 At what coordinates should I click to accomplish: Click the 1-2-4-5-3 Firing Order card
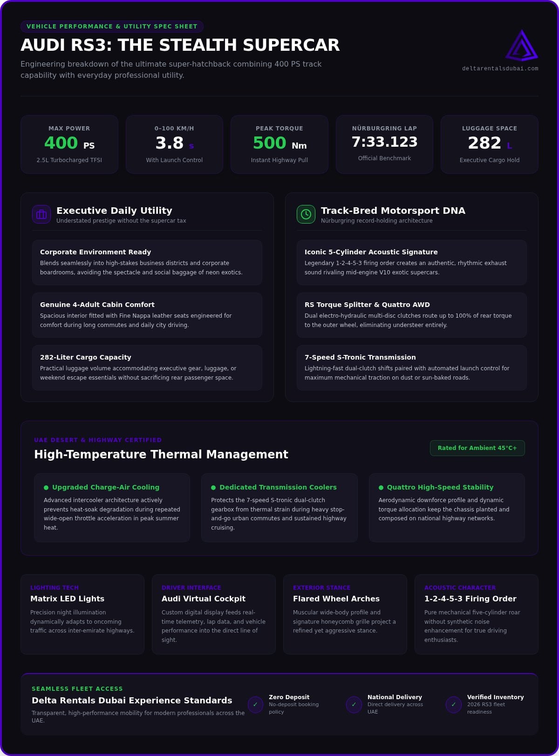click(x=477, y=614)
